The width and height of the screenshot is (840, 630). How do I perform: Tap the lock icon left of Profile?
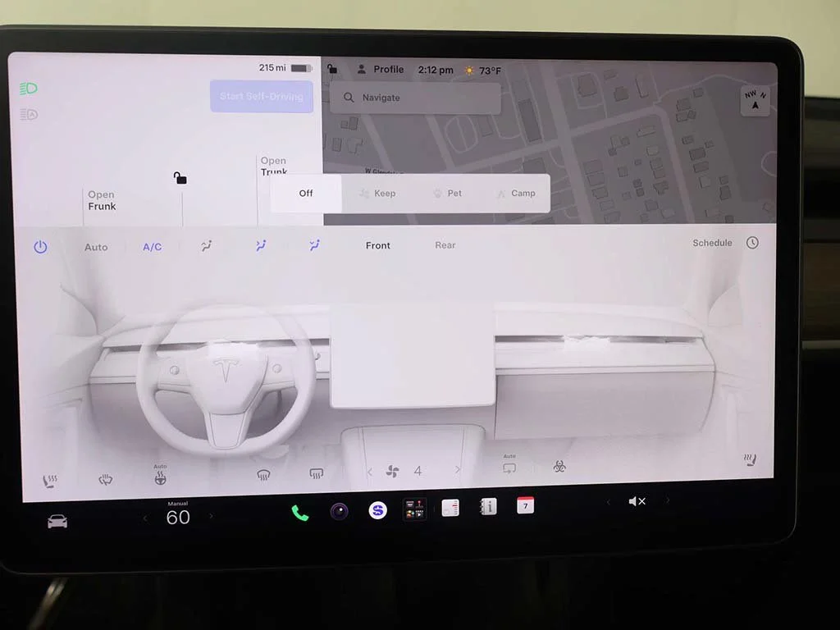(x=332, y=69)
